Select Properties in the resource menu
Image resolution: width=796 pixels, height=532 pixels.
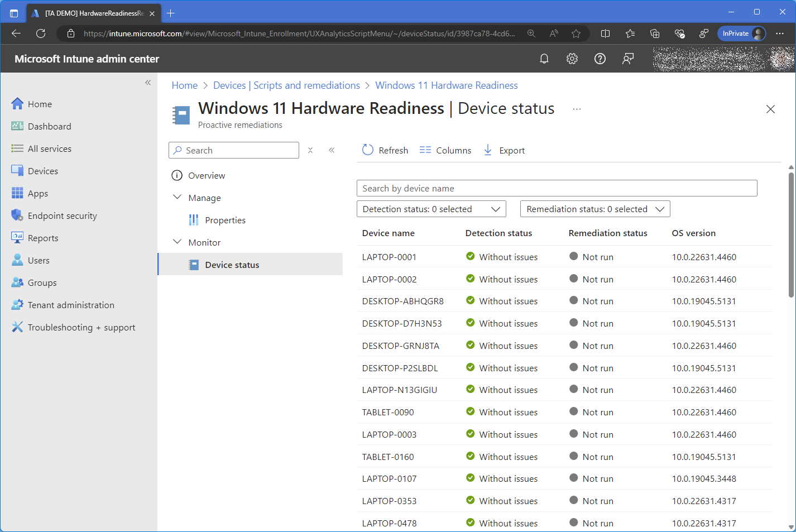tap(225, 220)
